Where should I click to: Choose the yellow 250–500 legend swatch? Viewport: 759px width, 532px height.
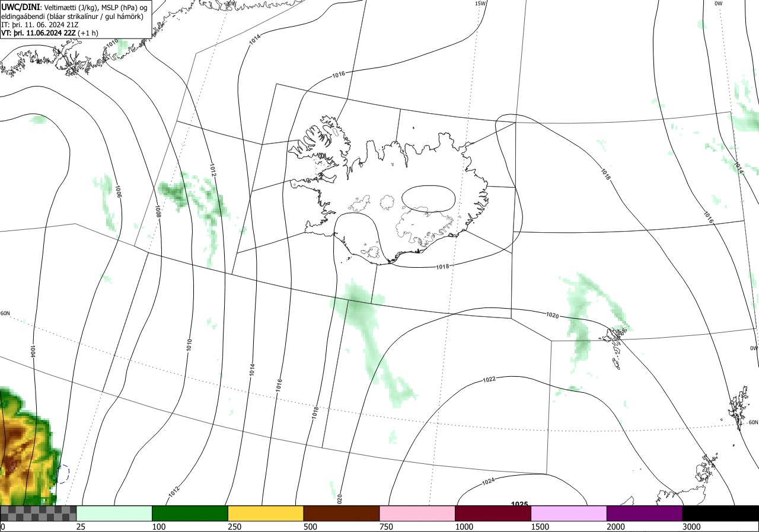point(266,513)
